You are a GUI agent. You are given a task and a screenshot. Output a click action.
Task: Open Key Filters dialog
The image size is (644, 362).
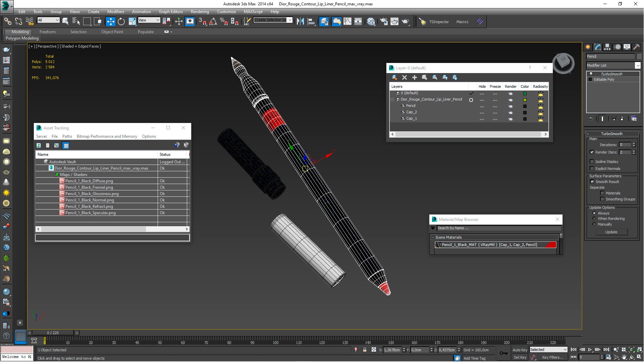[x=552, y=357]
